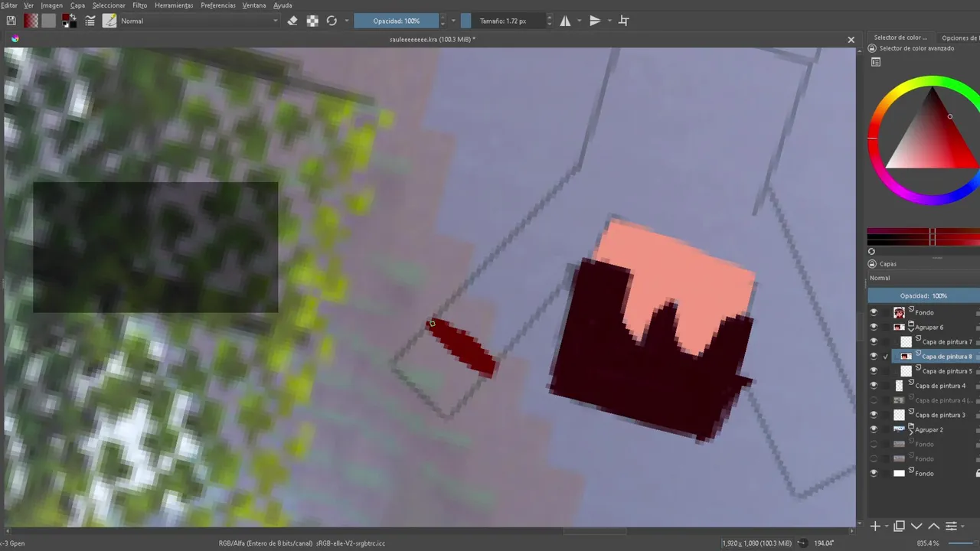Hide Capa de pintura 4 layer

pos(874,386)
